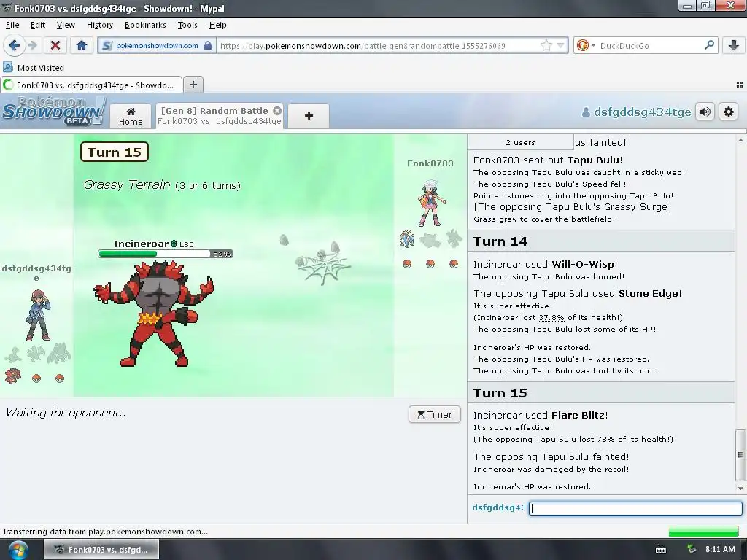Click the 'Waiting for opponent...' message

click(68, 413)
